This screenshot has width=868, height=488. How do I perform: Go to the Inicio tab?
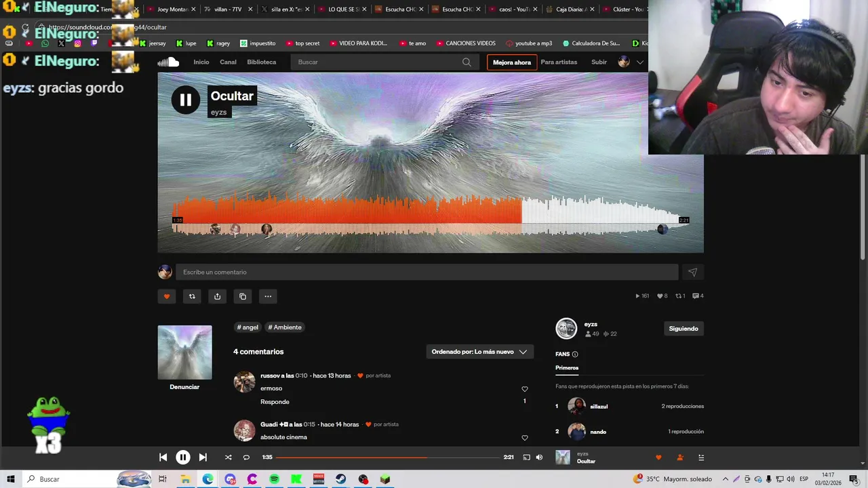[201, 62]
